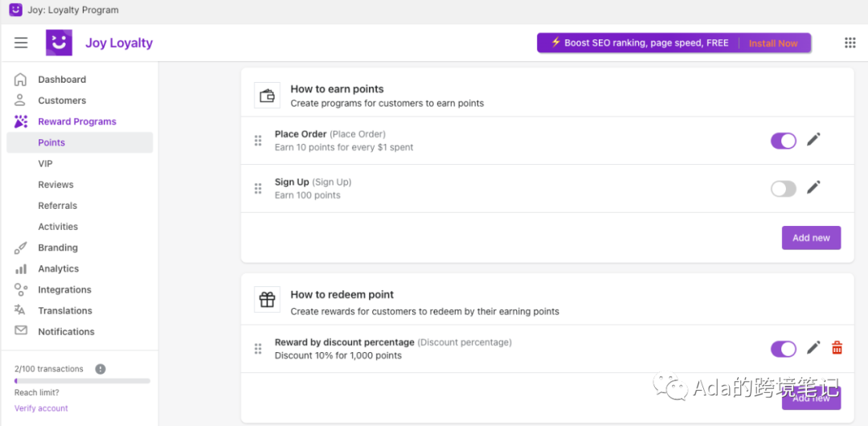The height and width of the screenshot is (426, 868).
Task: Click the discount percentage reward drag handle
Action: [x=258, y=349]
